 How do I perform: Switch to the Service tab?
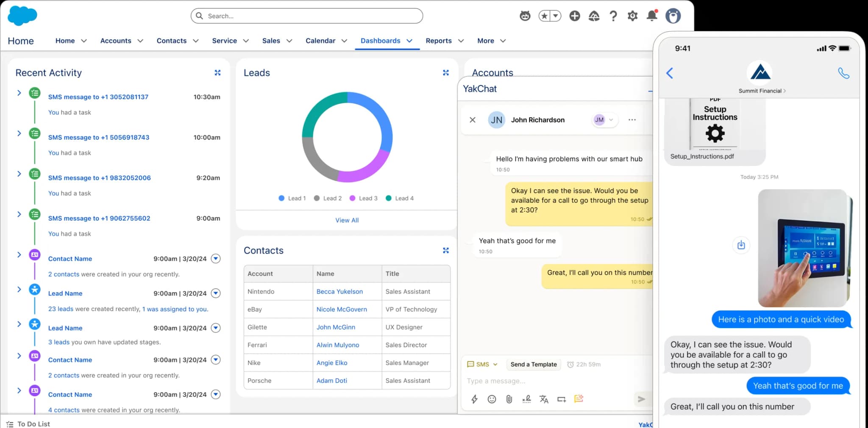225,41
